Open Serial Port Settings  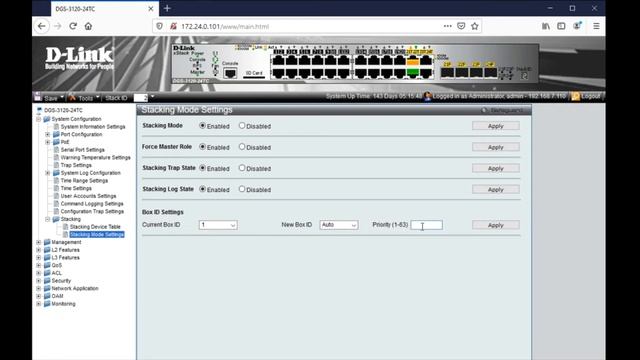[82, 150]
